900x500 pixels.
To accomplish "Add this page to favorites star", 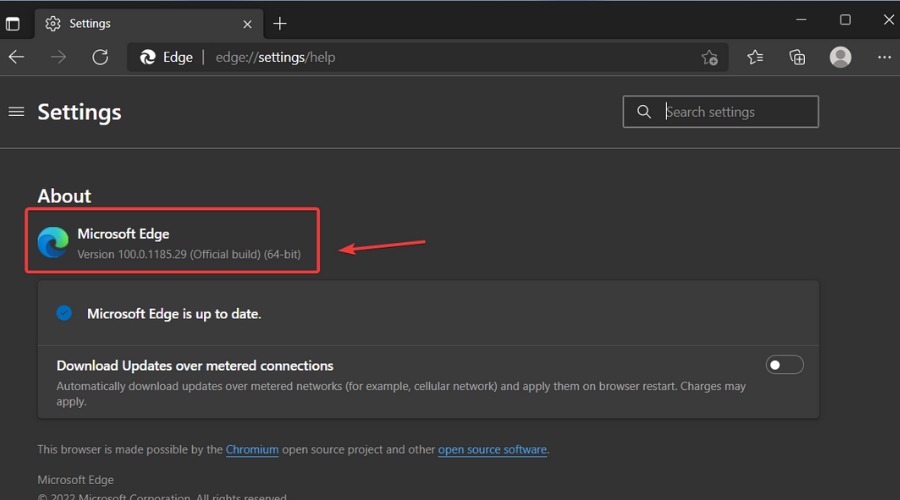I will (x=709, y=57).
